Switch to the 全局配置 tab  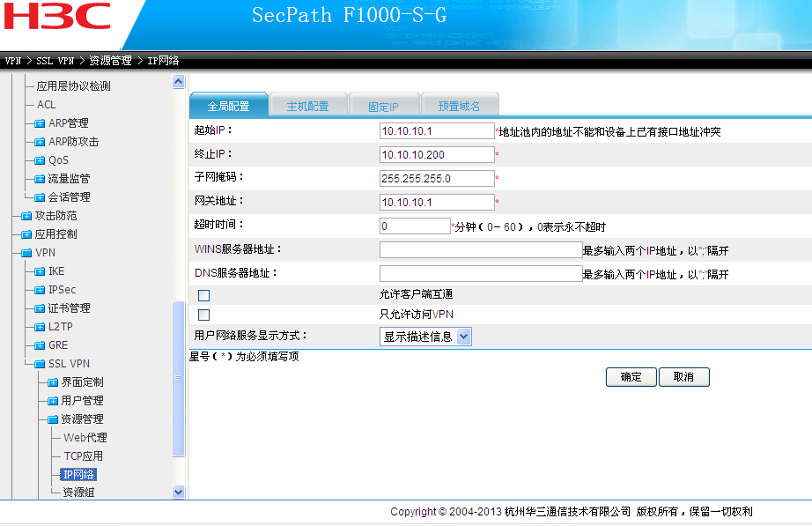229,106
